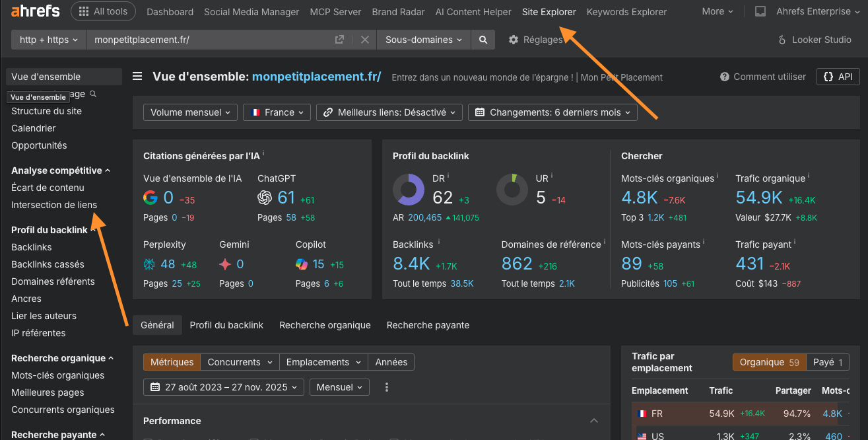Switch traffic by location to Payé
This screenshot has height=440, width=868.
(x=828, y=362)
